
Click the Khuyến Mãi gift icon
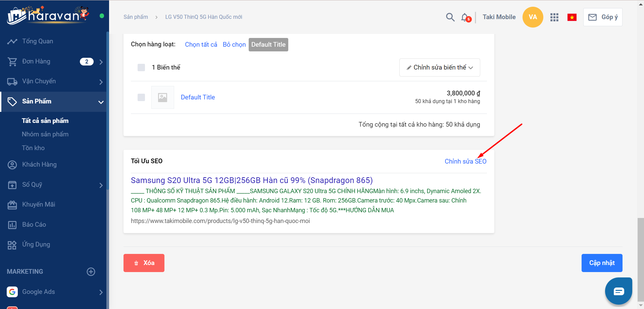click(12, 205)
